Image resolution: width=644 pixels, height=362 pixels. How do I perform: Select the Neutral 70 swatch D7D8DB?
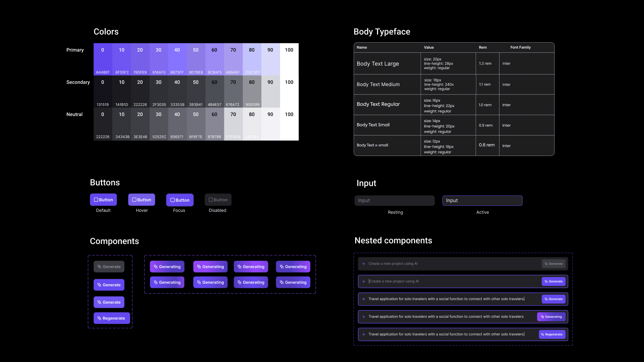(x=233, y=124)
